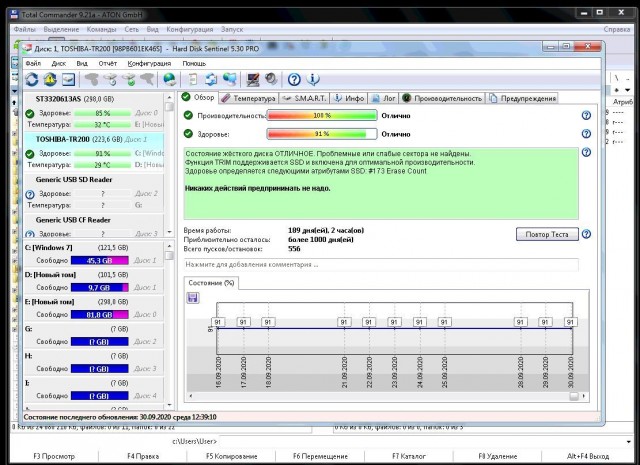Click the 45,3 GB free space bar
Image resolution: width=640 pixels, height=465 pixels.
point(100,260)
